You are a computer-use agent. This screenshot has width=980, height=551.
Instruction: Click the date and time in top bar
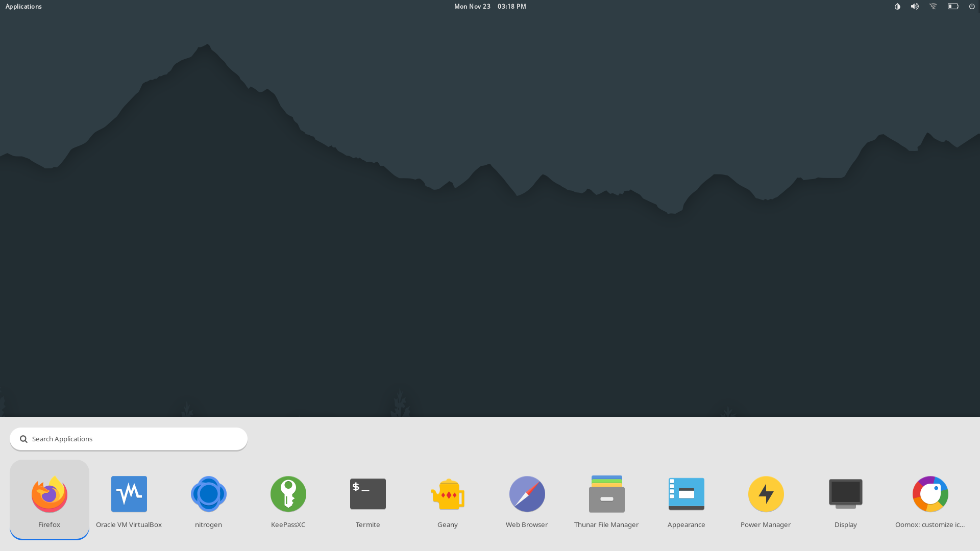tap(490, 7)
